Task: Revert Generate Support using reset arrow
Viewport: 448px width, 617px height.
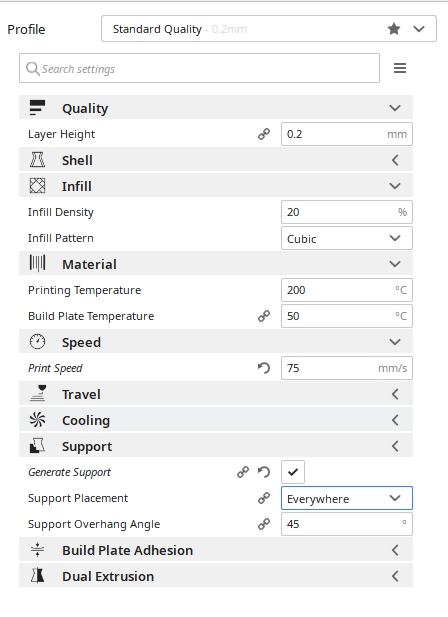Action: click(264, 472)
